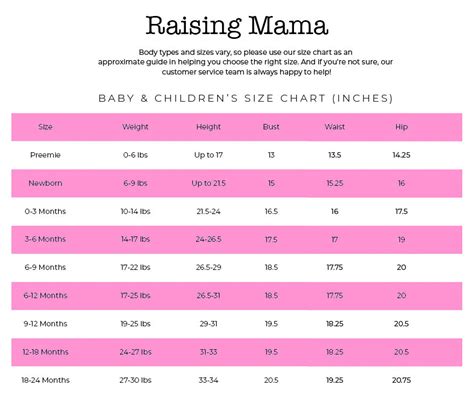This screenshot has height=395, width=474.
Task: Select the 0-3 Months row label
Action: [x=45, y=211]
